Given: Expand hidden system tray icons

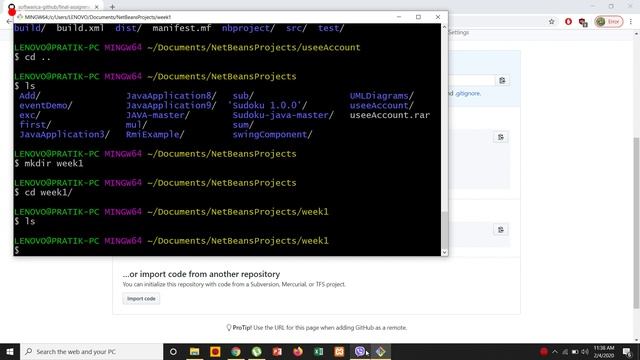Looking at the screenshot, I should point(555,351).
